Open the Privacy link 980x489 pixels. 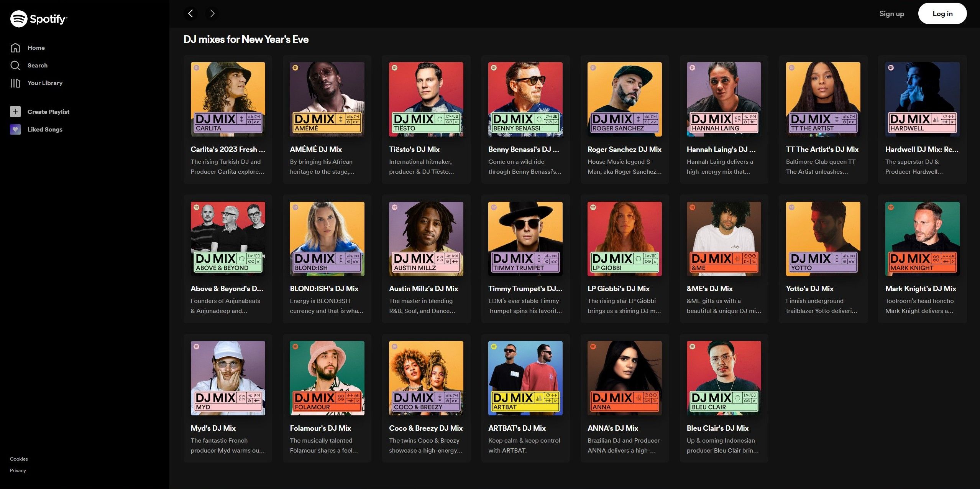(x=18, y=470)
